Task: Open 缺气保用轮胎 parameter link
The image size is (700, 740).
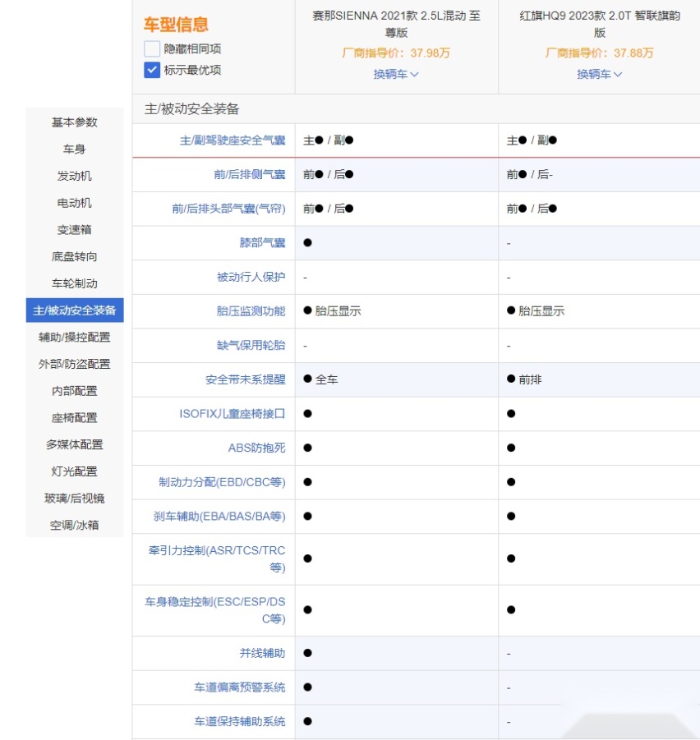Action: [x=251, y=346]
